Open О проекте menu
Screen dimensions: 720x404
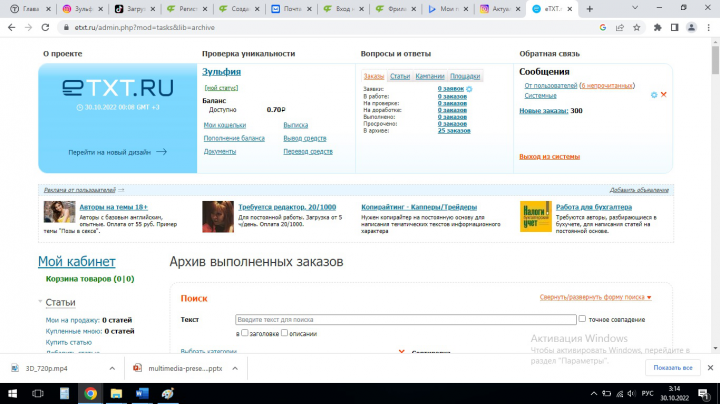coord(63,54)
